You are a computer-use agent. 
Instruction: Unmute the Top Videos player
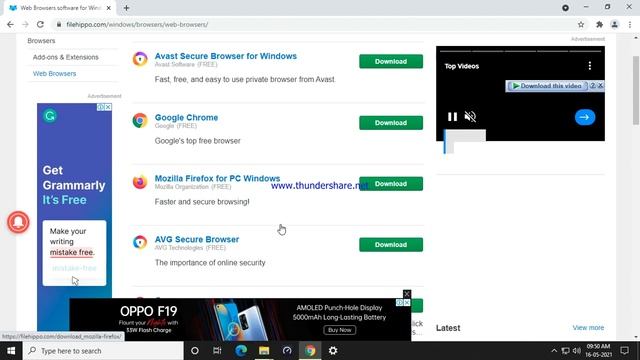click(470, 117)
